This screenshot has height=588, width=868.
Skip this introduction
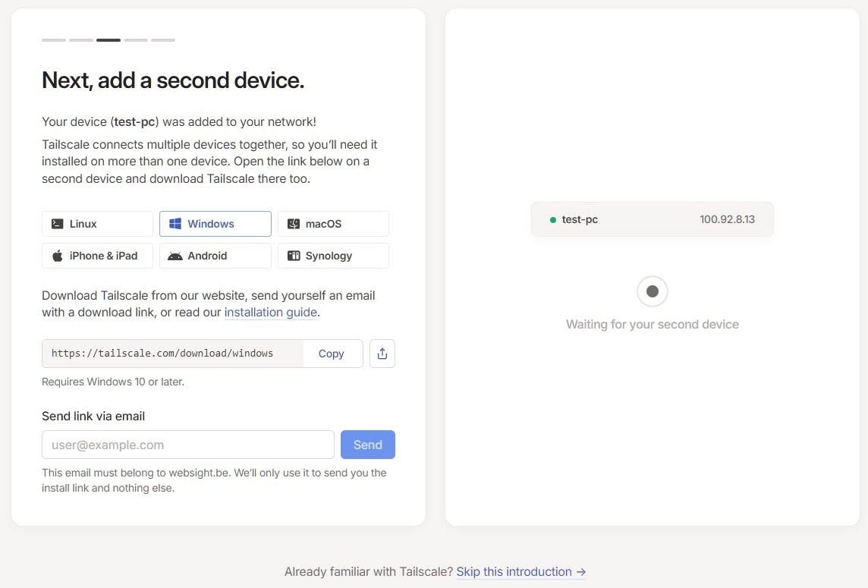tap(520, 572)
